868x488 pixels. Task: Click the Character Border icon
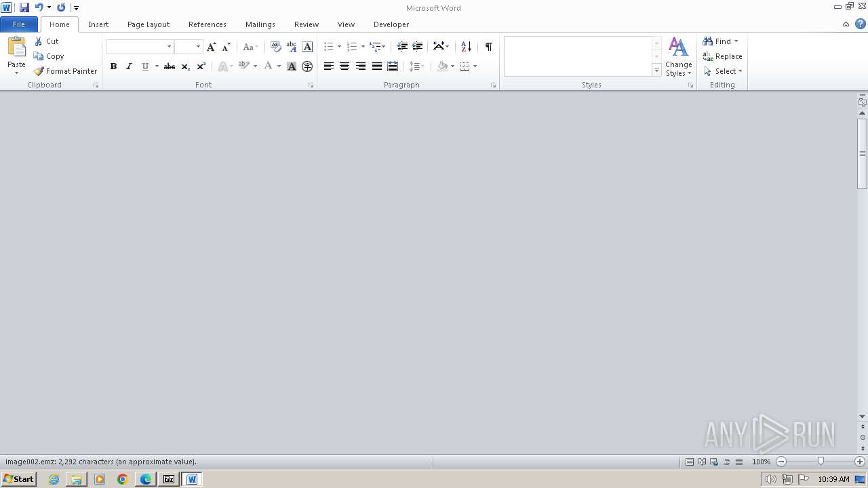(x=307, y=47)
